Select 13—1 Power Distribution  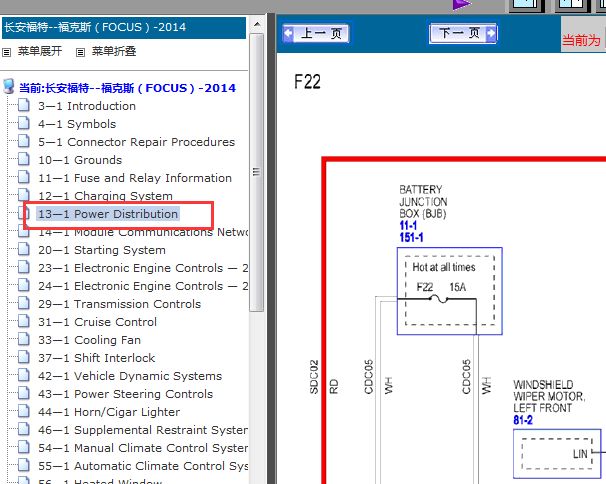pyautogui.click(x=107, y=214)
